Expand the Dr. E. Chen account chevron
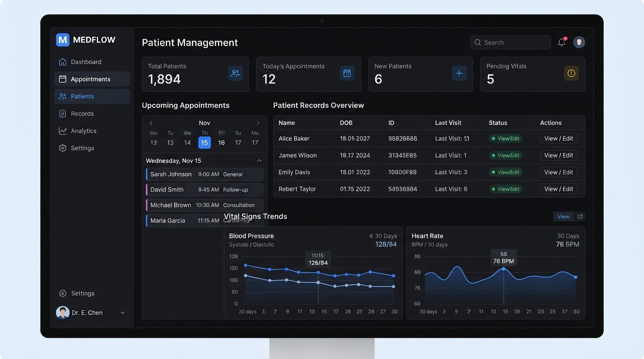This screenshot has width=644, height=359. coord(123,313)
